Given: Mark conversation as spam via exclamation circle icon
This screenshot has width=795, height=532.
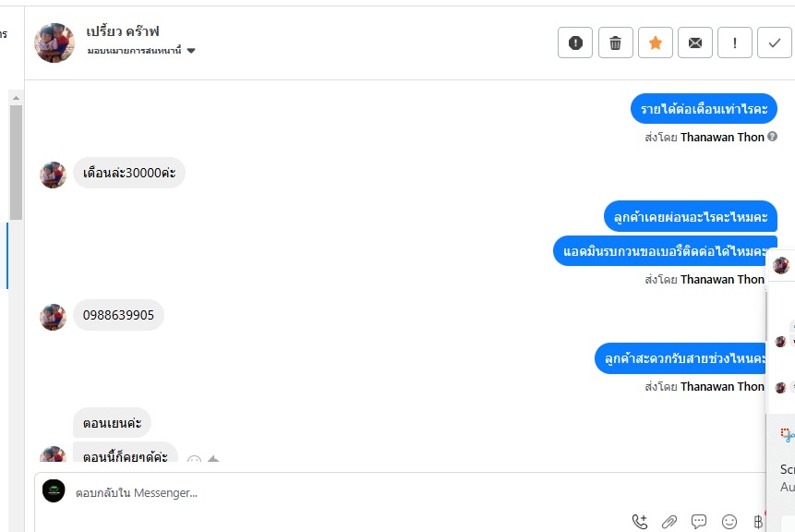Looking at the screenshot, I should pos(575,42).
